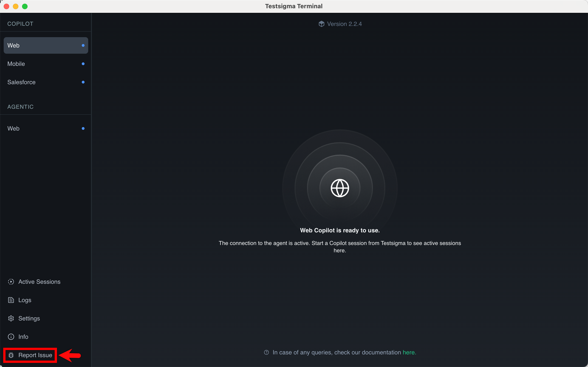Click the version cube icon
This screenshot has width=588, height=367.
click(322, 24)
